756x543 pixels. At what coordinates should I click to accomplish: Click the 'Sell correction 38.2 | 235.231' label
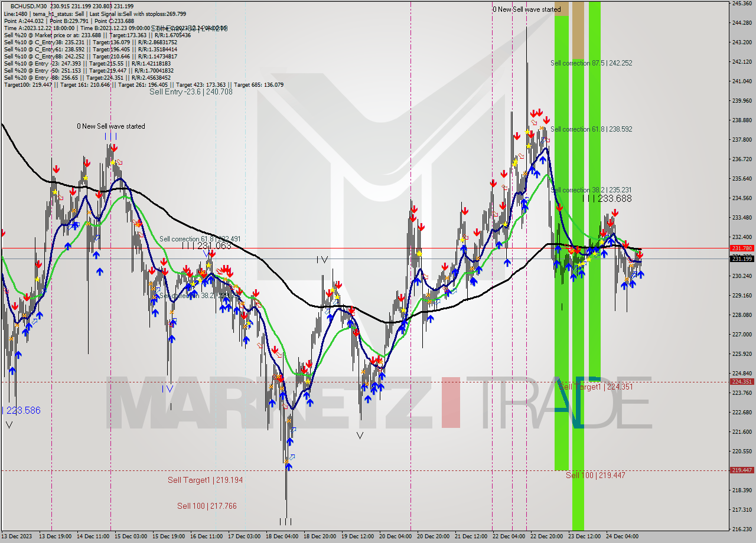(x=591, y=190)
